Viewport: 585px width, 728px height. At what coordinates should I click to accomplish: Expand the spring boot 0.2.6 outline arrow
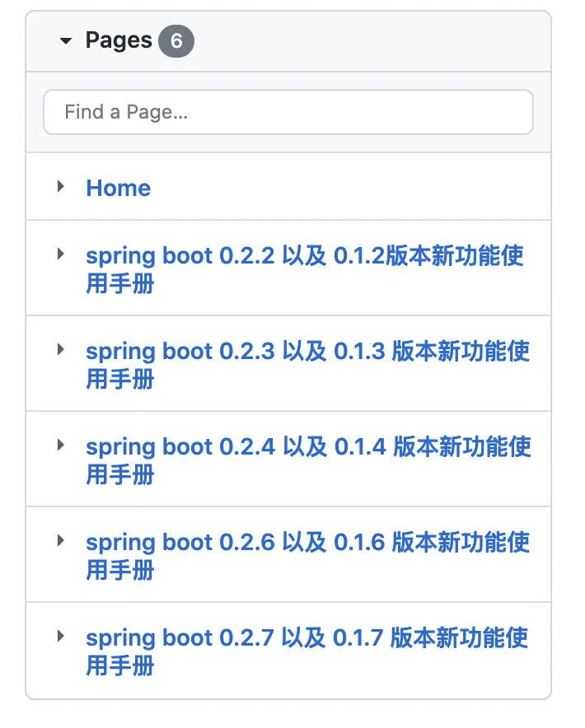pyautogui.click(x=60, y=540)
